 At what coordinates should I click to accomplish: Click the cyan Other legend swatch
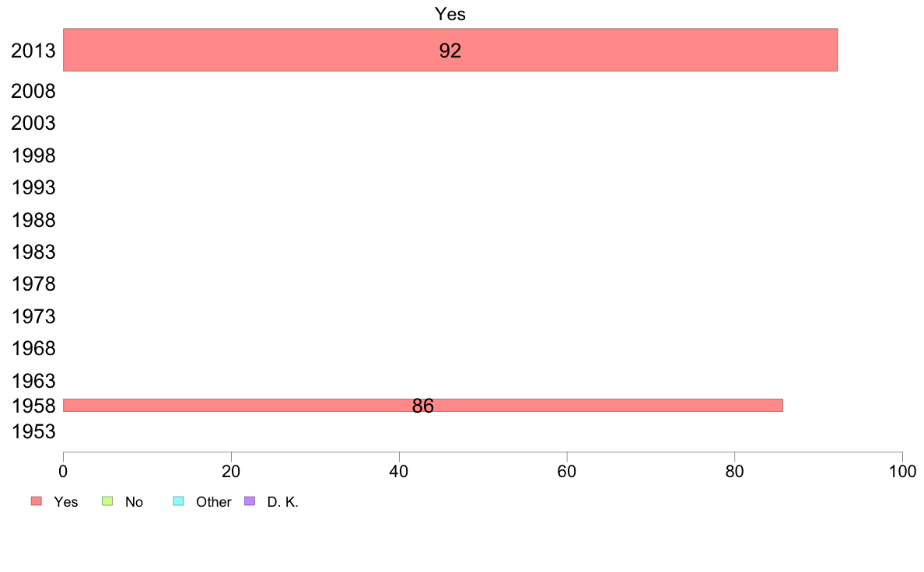click(x=179, y=501)
